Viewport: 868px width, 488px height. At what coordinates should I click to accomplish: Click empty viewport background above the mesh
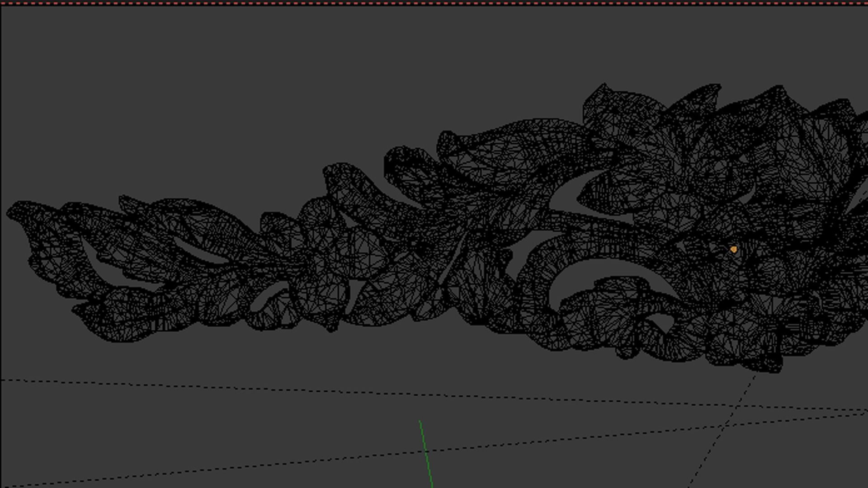click(271, 90)
